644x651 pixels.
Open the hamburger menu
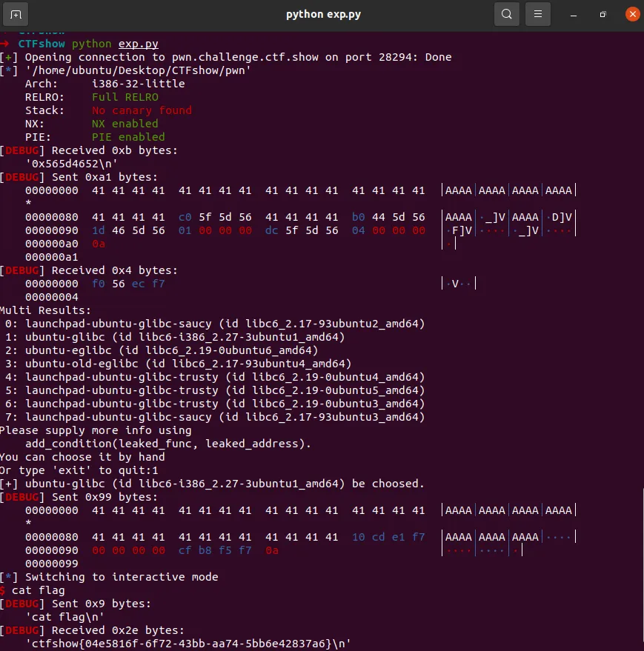point(538,15)
